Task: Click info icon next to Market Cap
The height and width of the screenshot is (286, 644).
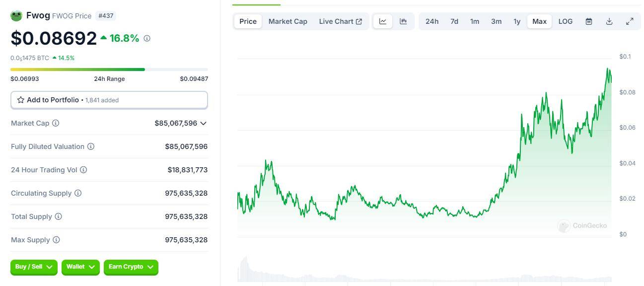Action: click(x=56, y=123)
